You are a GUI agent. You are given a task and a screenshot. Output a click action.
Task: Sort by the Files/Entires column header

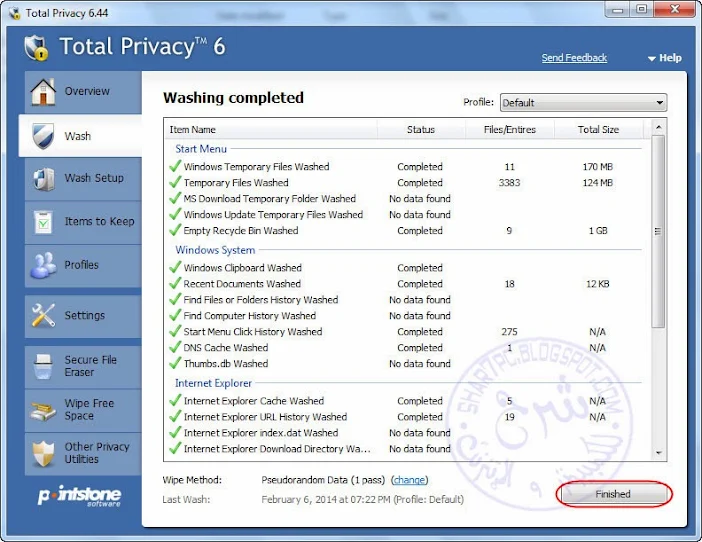point(509,129)
